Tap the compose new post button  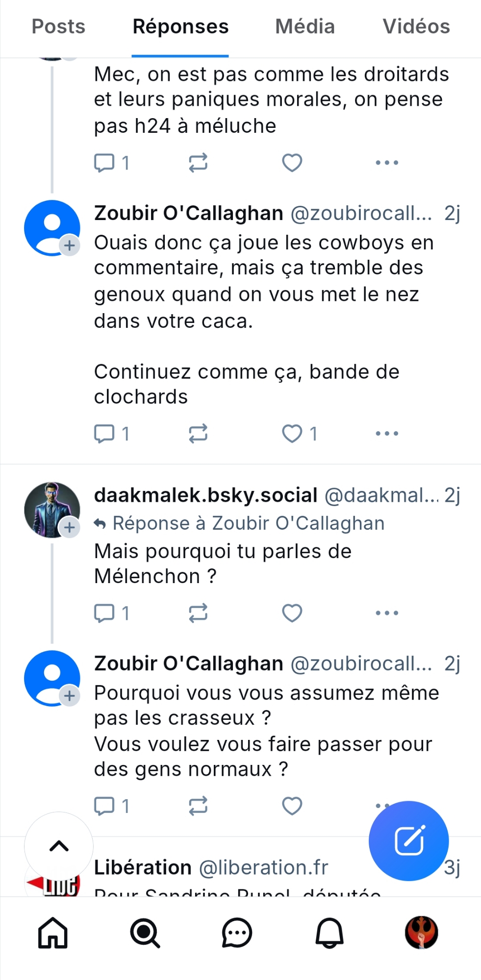408,840
